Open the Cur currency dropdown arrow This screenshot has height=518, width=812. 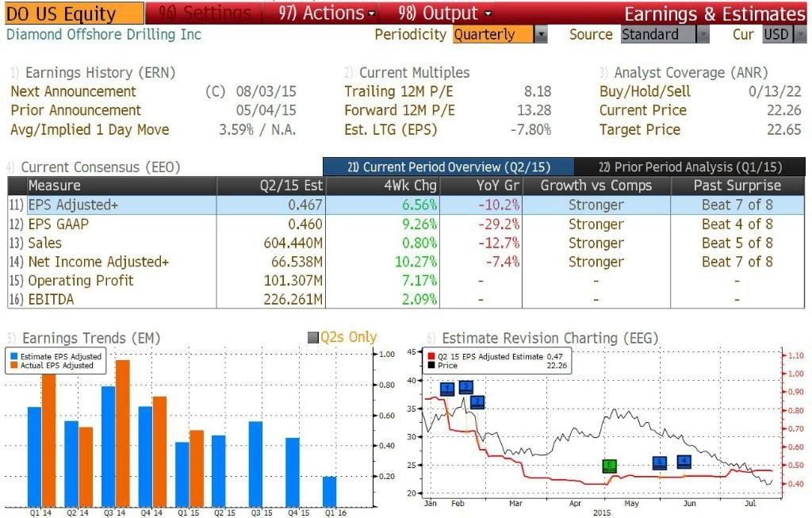801,35
